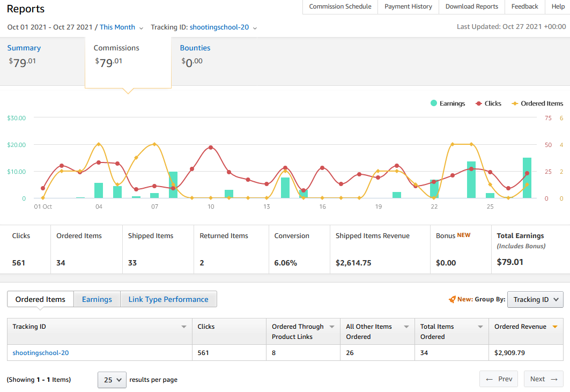This screenshot has height=392, width=570.
Task: Click the Oct 27 earnings bar in chart
Action: 527,178
